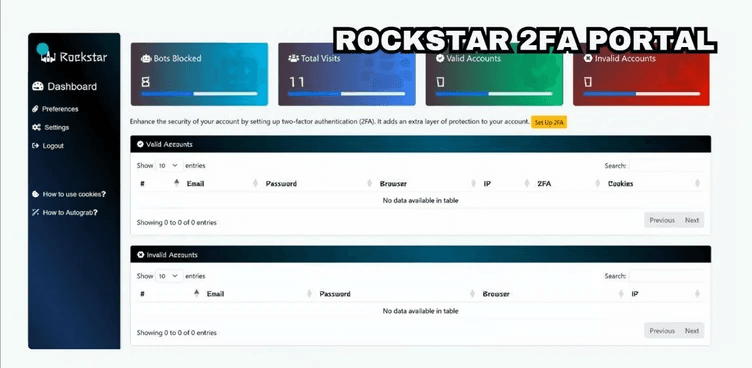Viewport: 752px width, 368px height.
Task: Click Previous in Valid Accounts pagination
Action: coord(662,220)
